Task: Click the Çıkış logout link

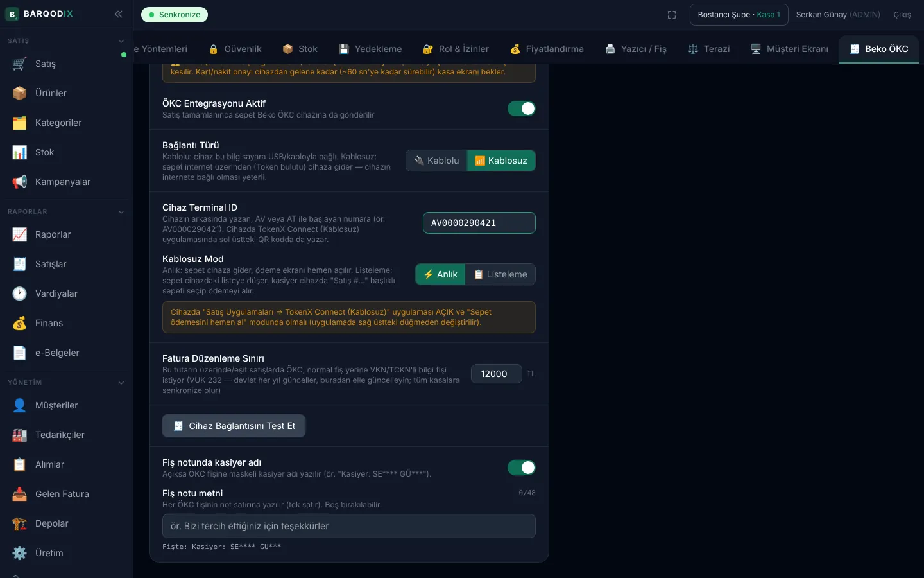Action: [x=902, y=15]
